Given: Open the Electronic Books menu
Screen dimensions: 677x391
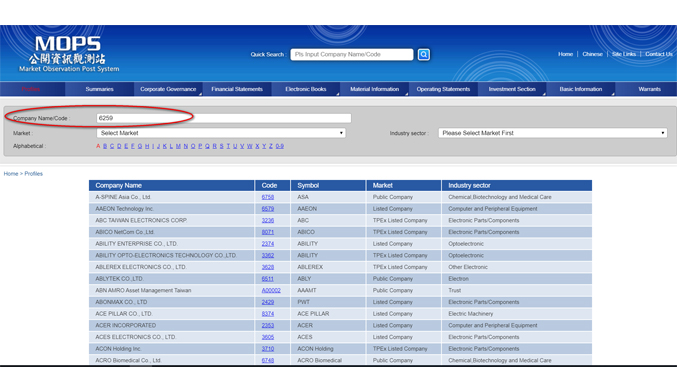Looking at the screenshot, I should (x=305, y=89).
